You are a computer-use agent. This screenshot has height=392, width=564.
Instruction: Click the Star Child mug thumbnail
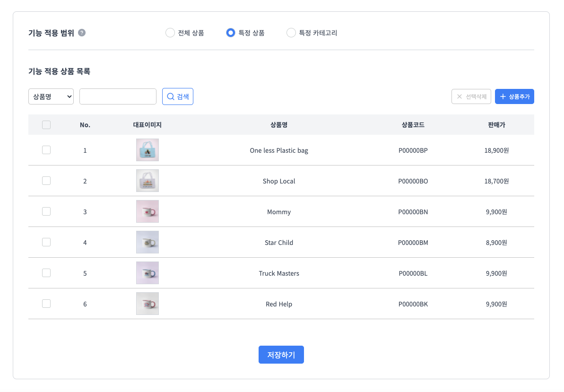tap(147, 242)
